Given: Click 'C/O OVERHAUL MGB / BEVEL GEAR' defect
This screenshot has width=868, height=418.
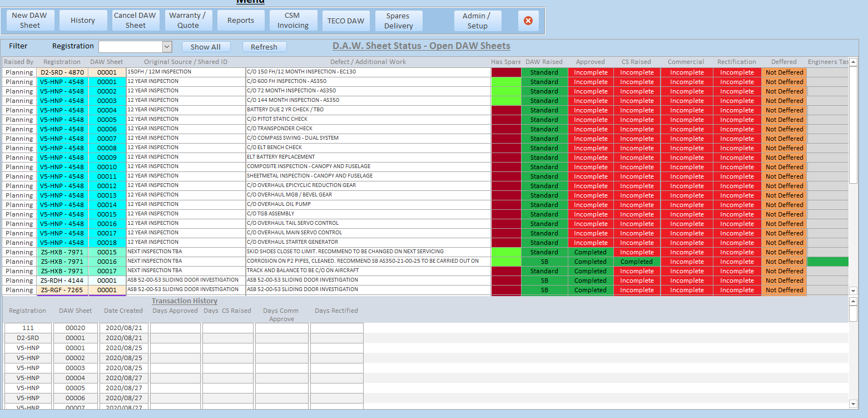Looking at the screenshot, I should click(369, 195).
